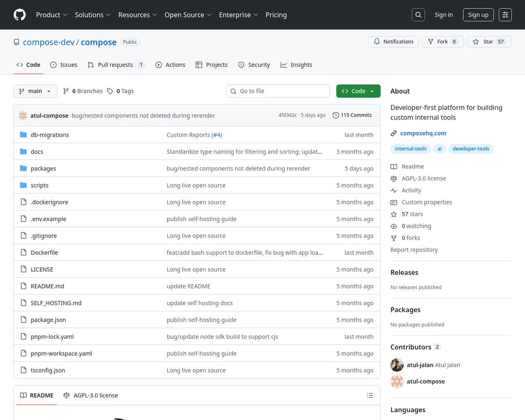Click the README outline list icon
Image resolution: width=525 pixels, height=420 pixels.
click(370, 396)
